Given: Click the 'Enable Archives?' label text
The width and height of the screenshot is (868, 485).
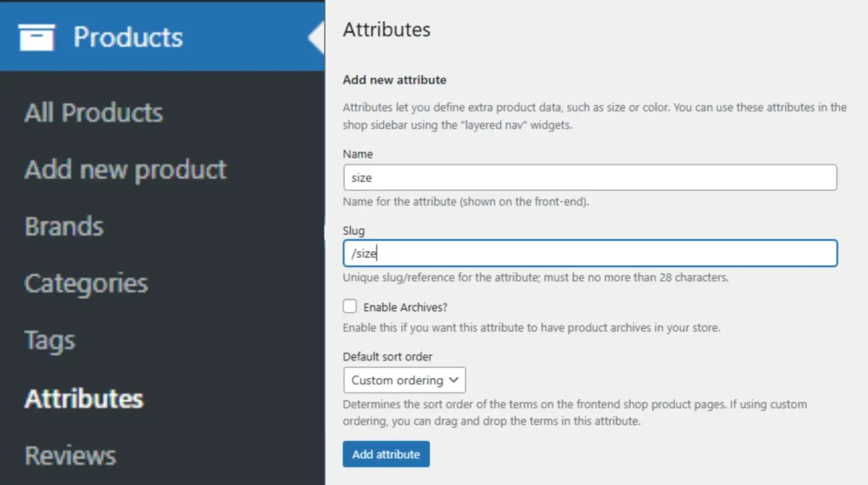Looking at the screenshot, I should pyautogui.click(x=405, y=307).
